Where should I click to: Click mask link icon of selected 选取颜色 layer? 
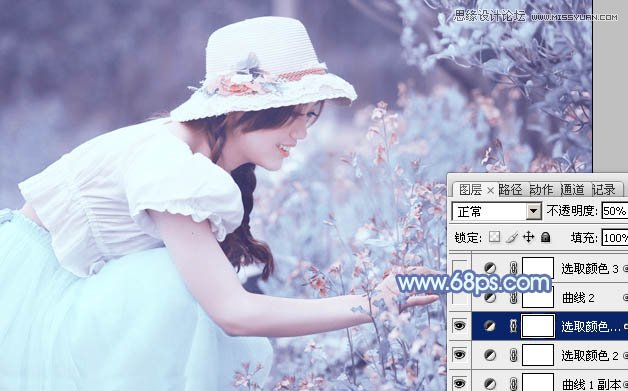coord(513,326)
